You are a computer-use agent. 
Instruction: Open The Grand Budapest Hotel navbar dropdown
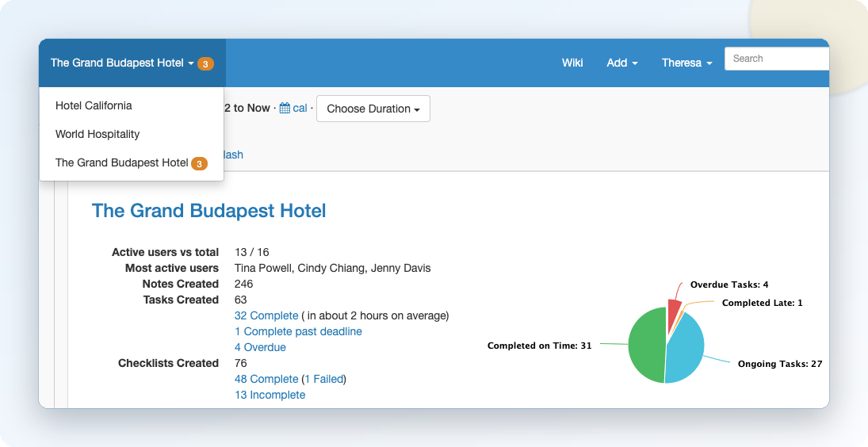(132, 63)
